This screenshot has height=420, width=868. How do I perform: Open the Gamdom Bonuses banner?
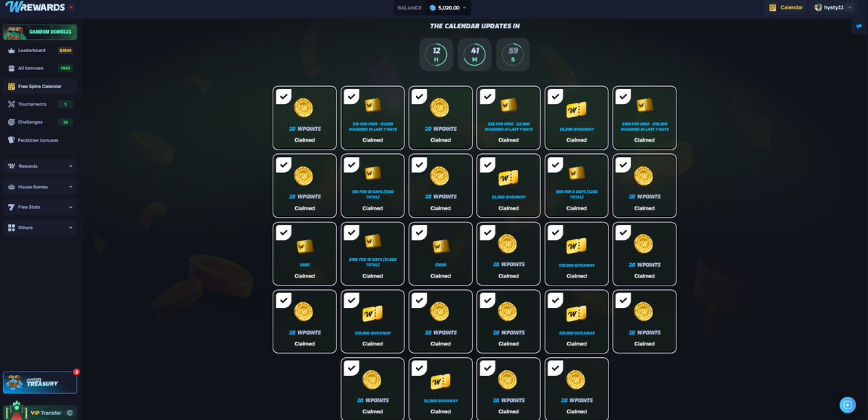pyautogui.click(x=40, y=33)
